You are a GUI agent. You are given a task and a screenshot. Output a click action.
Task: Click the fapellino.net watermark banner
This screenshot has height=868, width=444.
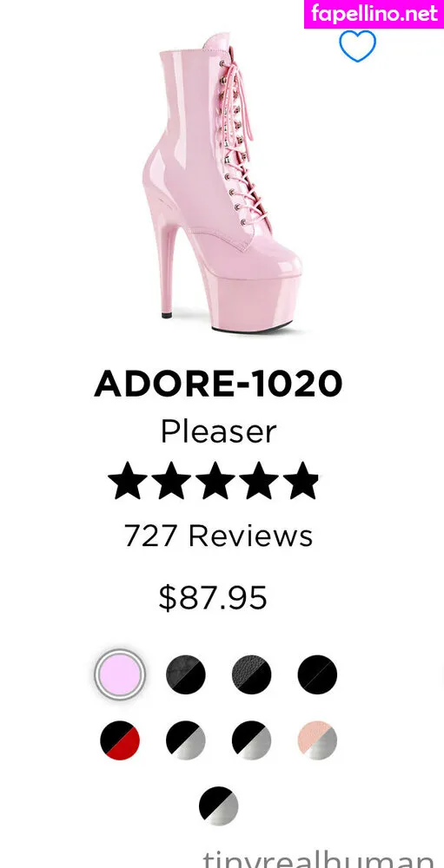point(374,15)
